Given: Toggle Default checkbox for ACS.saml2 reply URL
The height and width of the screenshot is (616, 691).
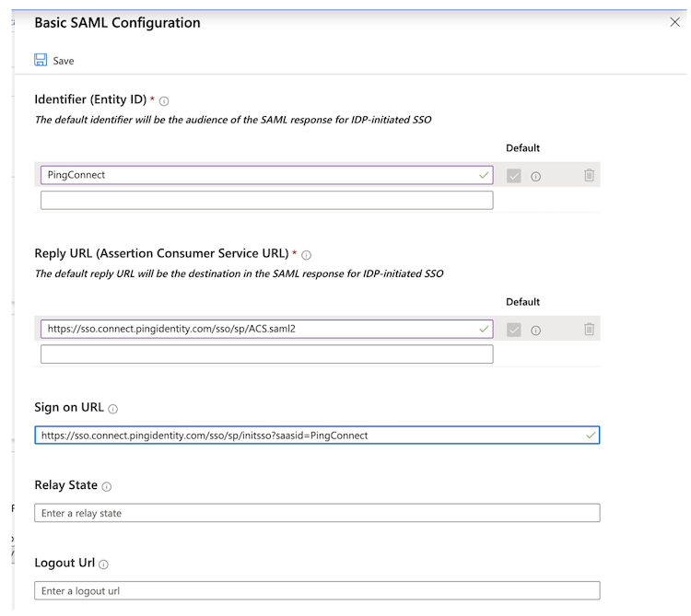Looking at the screenshot, I should coord(514,330).
